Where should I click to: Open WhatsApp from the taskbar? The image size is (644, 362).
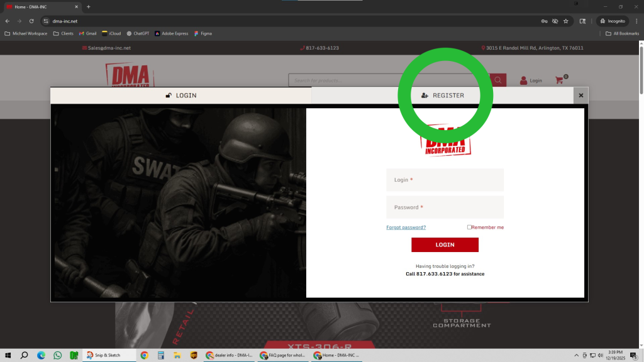(57, 355)
